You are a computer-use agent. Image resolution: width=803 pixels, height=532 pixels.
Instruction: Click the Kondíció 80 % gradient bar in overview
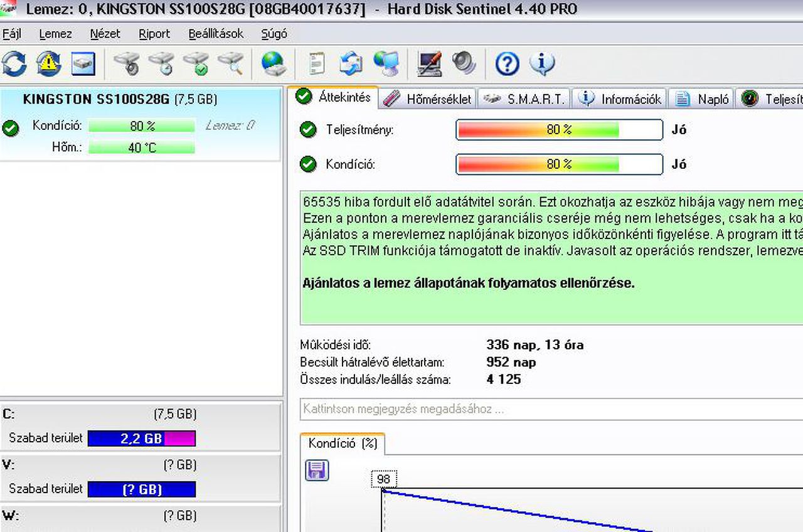(559, 164)
